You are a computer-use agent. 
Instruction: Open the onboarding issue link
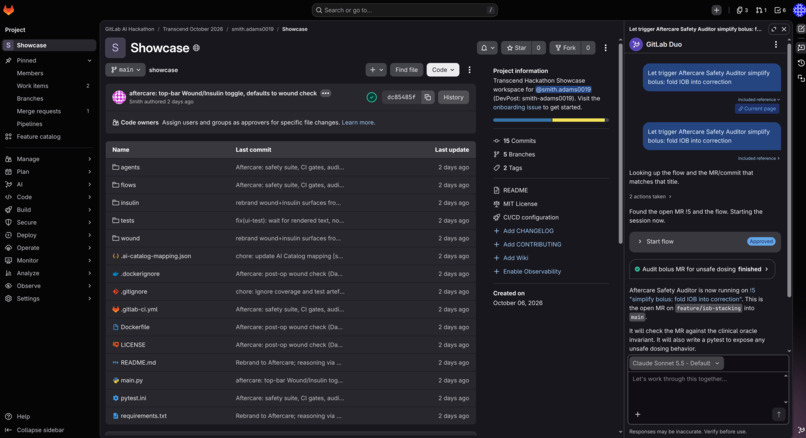pyautogui.click(x=517, y=107)
